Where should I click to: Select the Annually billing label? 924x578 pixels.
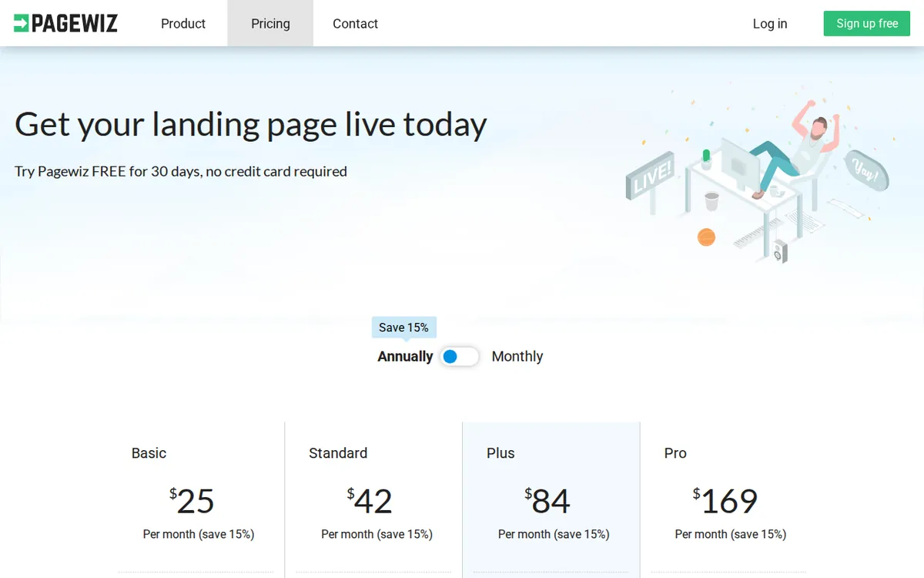click(405, 357)
